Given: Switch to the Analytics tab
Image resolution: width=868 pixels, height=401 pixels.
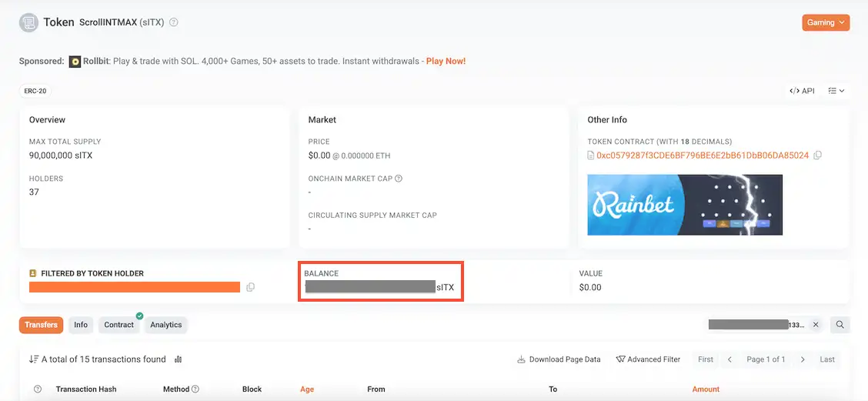Looking at the screenshot, I should [166, 325].
